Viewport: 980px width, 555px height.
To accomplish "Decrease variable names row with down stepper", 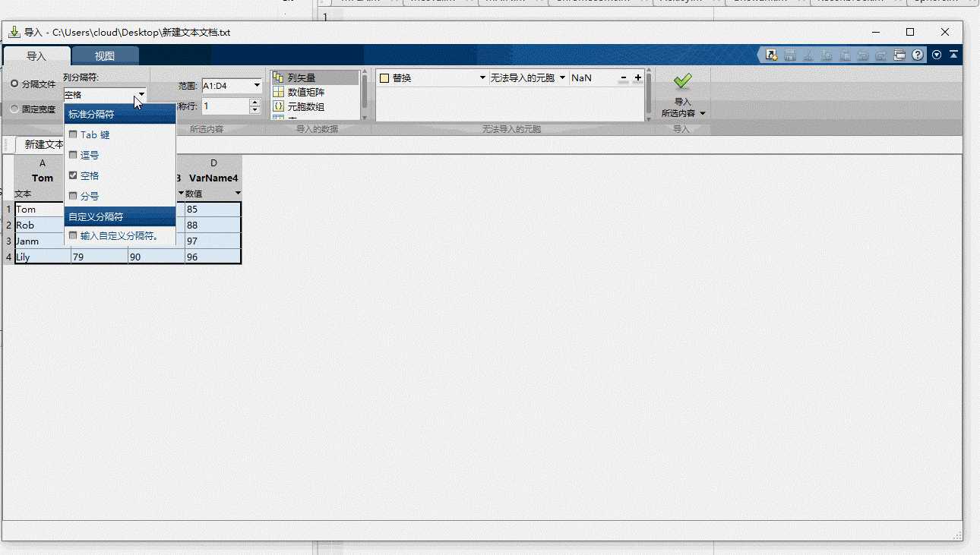I will (x=254, y=111).
